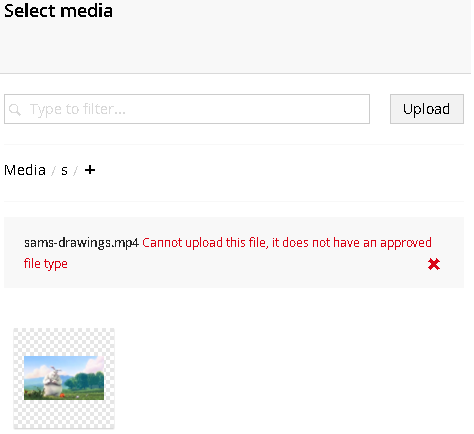Click the 'file type' red error text
Viewport: 474px width, 434px height.
[x=46, y=264]
